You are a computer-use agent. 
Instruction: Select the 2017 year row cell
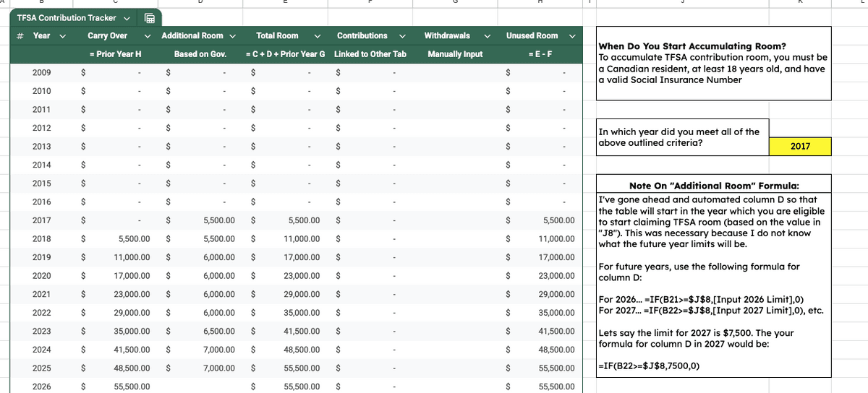point(42,220)
